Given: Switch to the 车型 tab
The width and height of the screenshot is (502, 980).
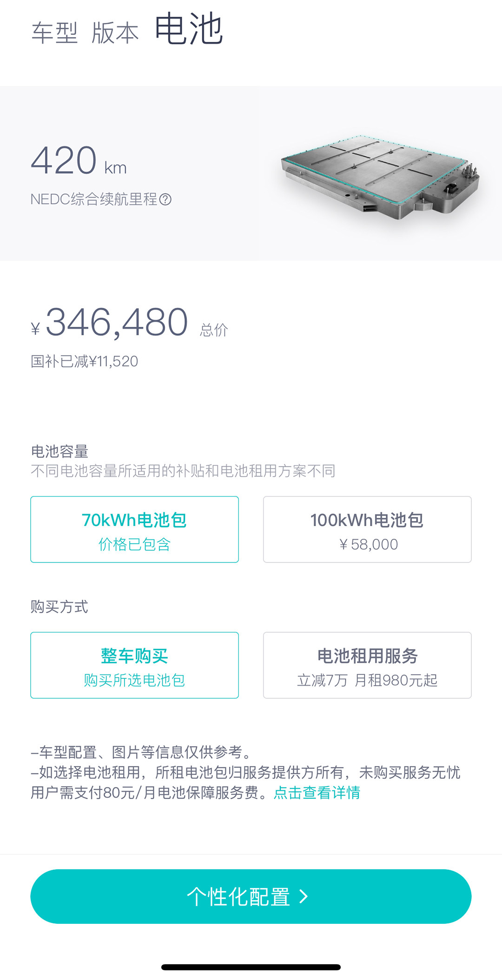Looking at the screenshot, I should pyautogui.click(x=54, y=33).
